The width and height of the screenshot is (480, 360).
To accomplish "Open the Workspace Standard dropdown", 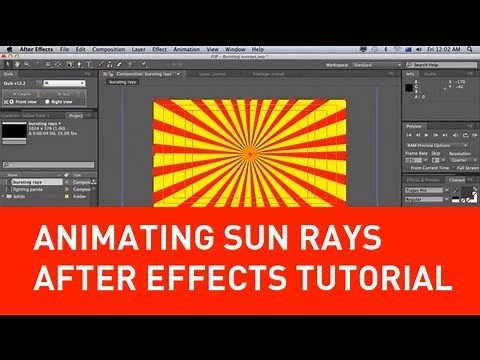I will (x=377, y=65).
